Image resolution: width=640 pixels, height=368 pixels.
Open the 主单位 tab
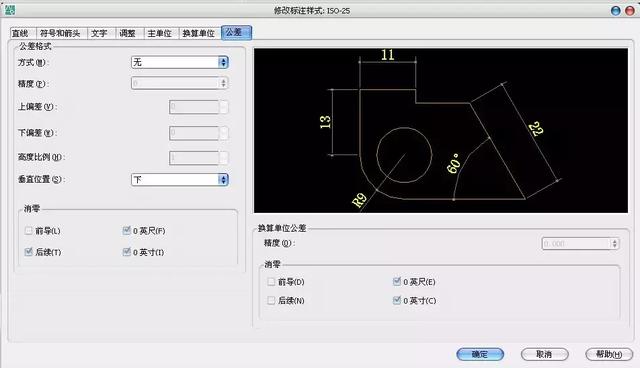161,33
